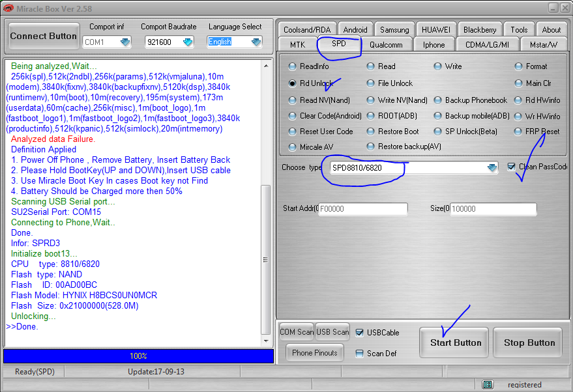
Task: Select the Wr HWinfo radio option
Action: (x=518, y=117)
